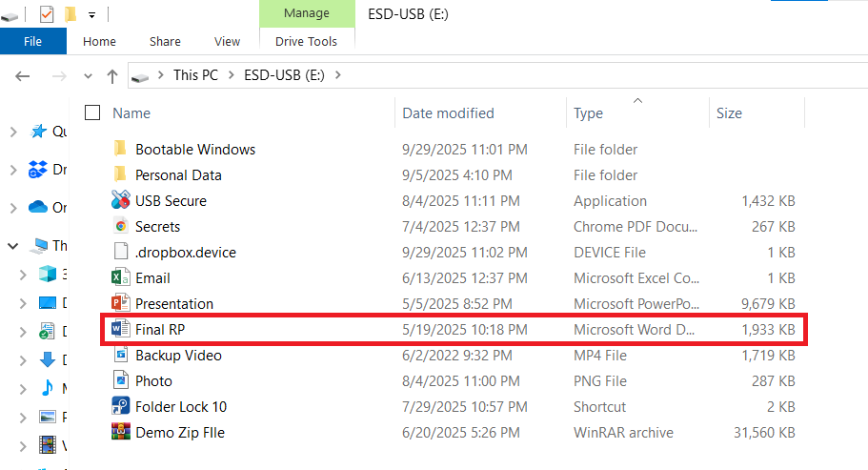Open the File menu
868x470 pixels.
32,42
